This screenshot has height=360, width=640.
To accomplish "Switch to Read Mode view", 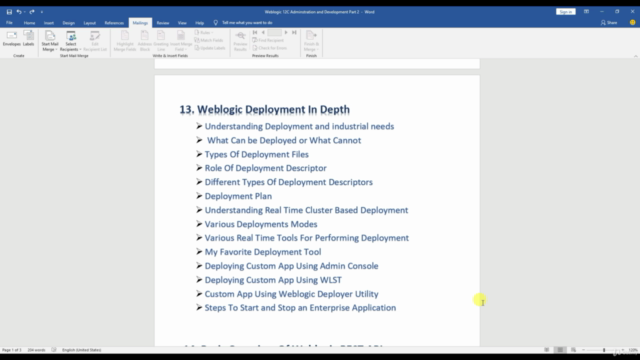I will pyautogui.click(x=547, y=350).
